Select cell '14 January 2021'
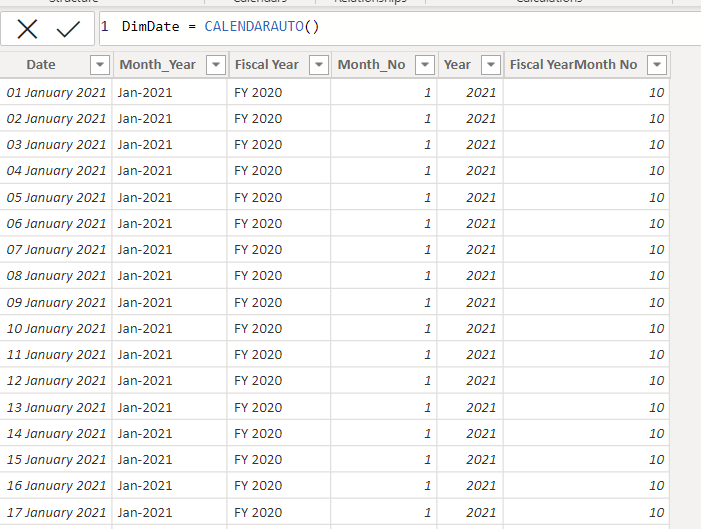Screen dimensions: 701x529 click(56, 433)
